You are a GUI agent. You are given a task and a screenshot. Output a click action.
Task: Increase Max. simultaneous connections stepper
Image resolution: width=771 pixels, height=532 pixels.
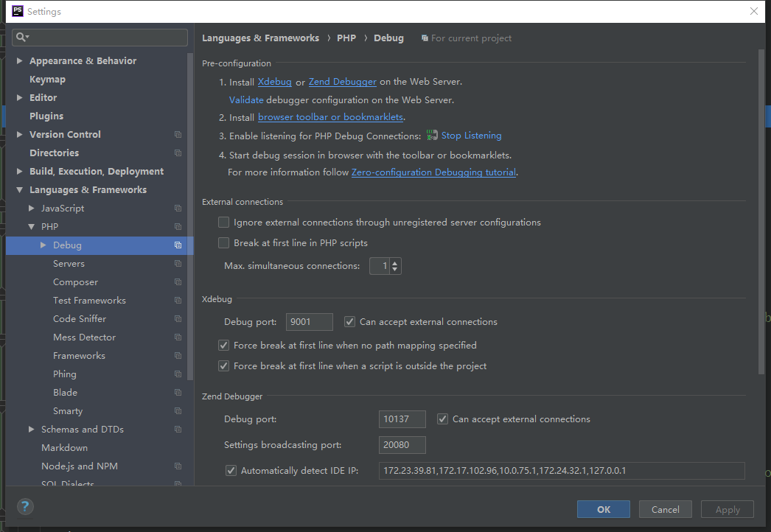395,262
